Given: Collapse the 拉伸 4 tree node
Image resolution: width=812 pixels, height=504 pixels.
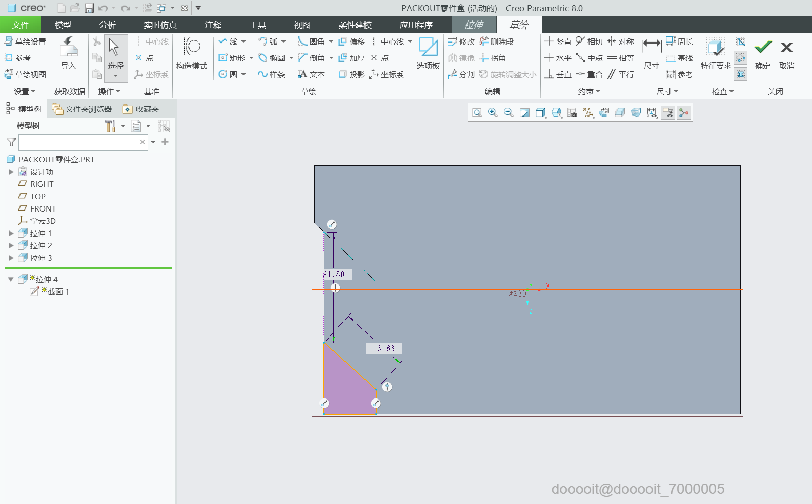Looking at the screenshot, I should pyautogui.click(x=11, y=279).
